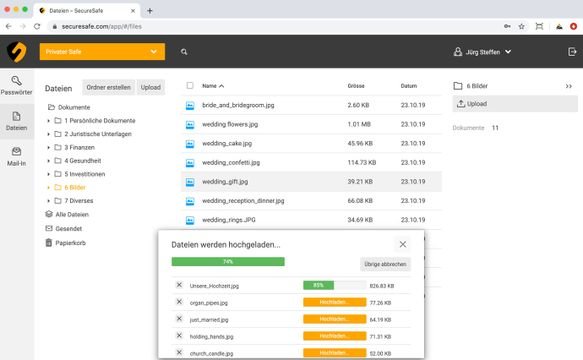
Task: Open Mail-In in the sidebar
Action: (x=16, y=157)
